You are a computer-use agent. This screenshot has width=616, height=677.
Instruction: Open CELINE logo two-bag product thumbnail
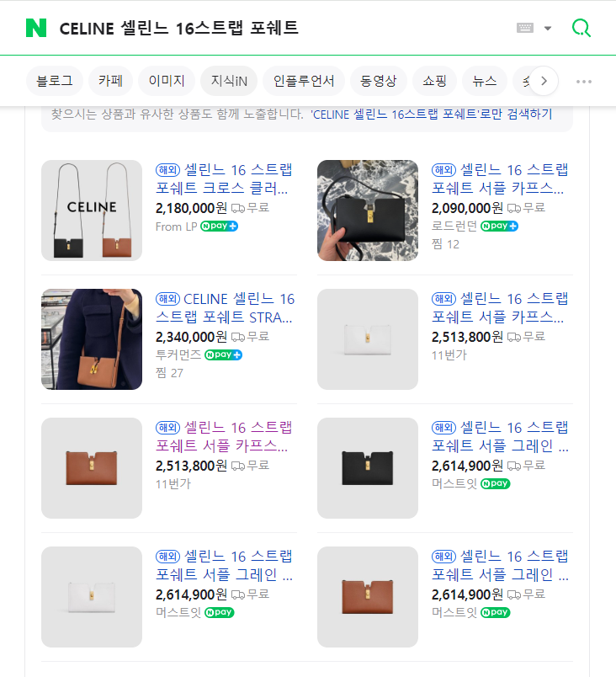[x=92, y=210]
